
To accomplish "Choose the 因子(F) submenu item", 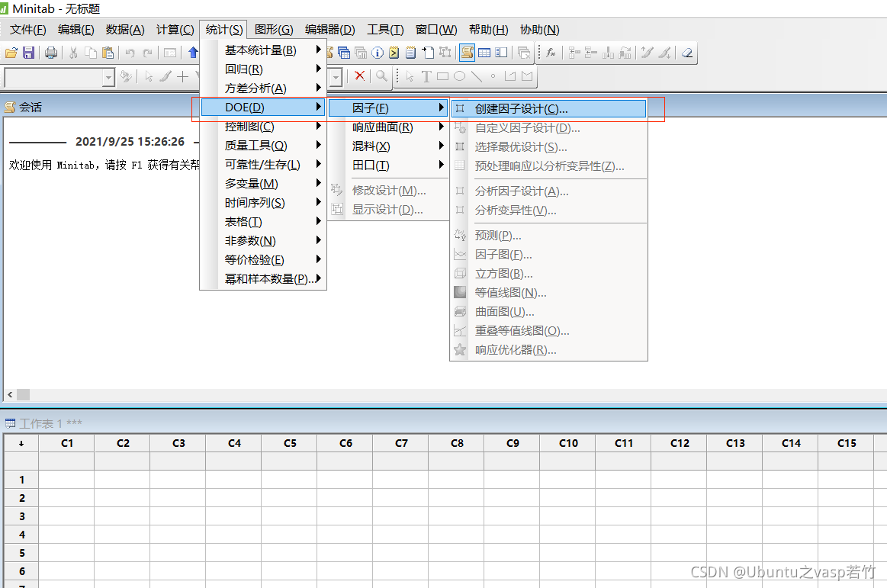I will point(388,108).
